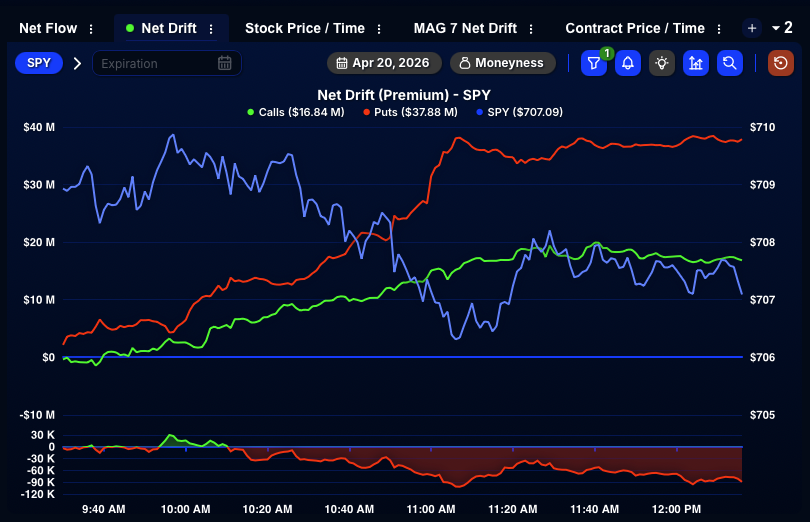Viewport: 810px width, 522px height.
Task: Toggle the lightbulb insights icon
Action: 662,64
